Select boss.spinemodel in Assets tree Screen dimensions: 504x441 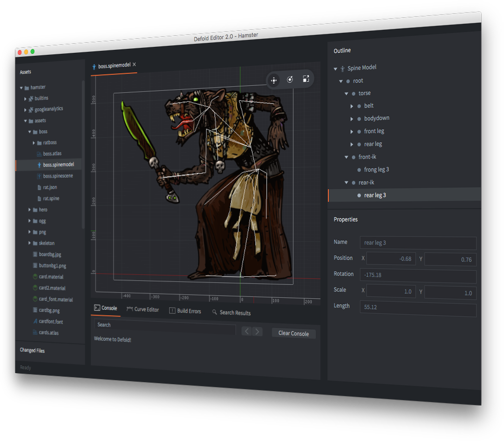[48, 165]
